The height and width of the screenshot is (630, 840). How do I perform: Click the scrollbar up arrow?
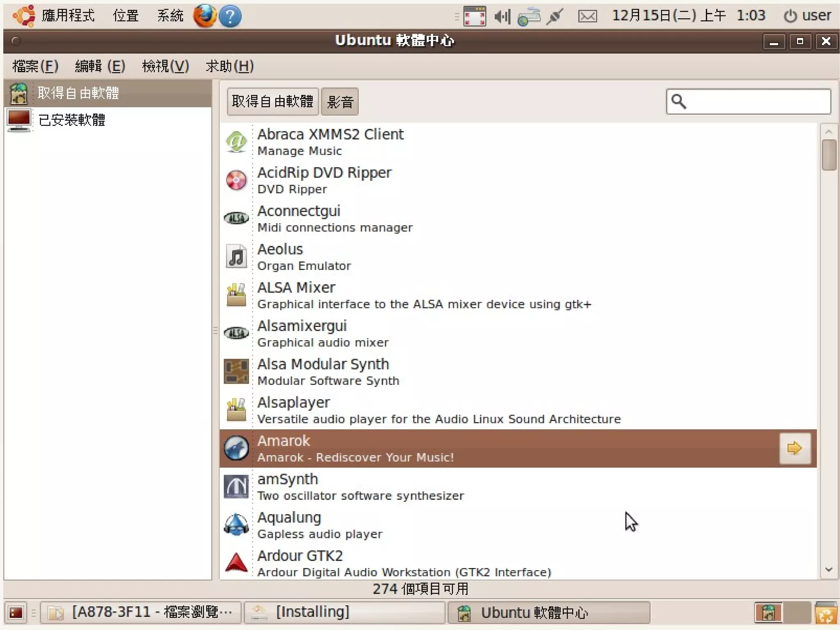pos(829,131)
